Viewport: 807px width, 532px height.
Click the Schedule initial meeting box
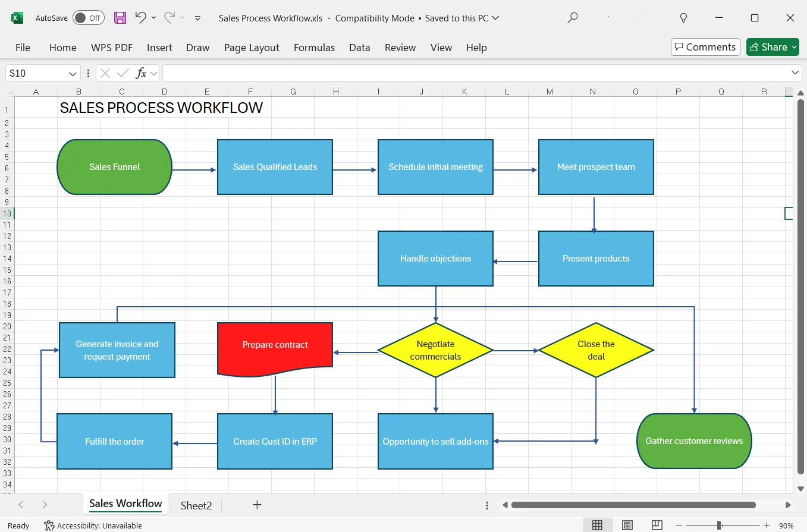pyautogui.click(x=435, y=167)
